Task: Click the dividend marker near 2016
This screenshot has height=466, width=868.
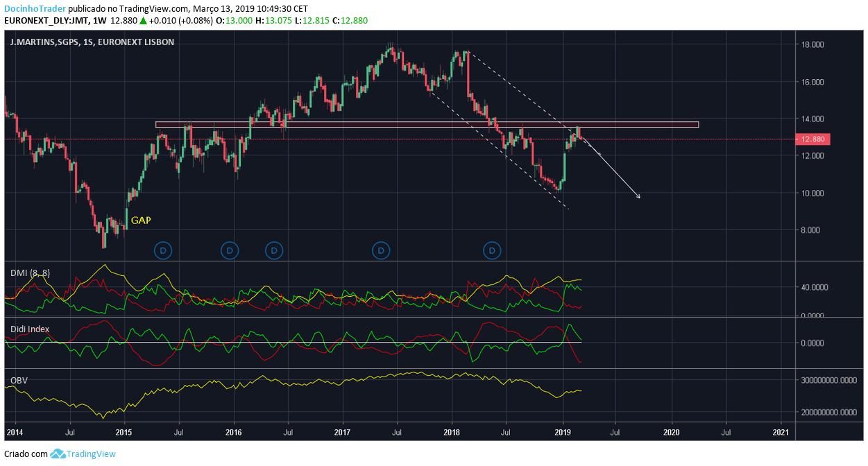Action: tap(230, 250)
